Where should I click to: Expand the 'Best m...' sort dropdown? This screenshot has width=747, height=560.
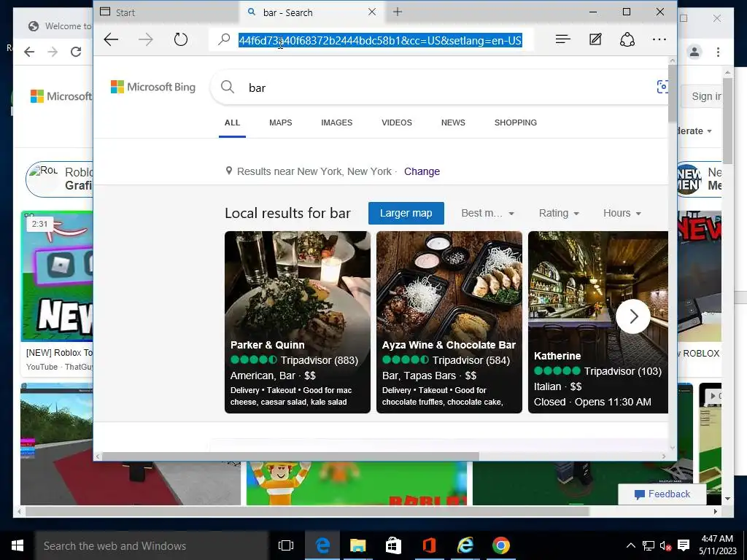[x=487, y=214]
